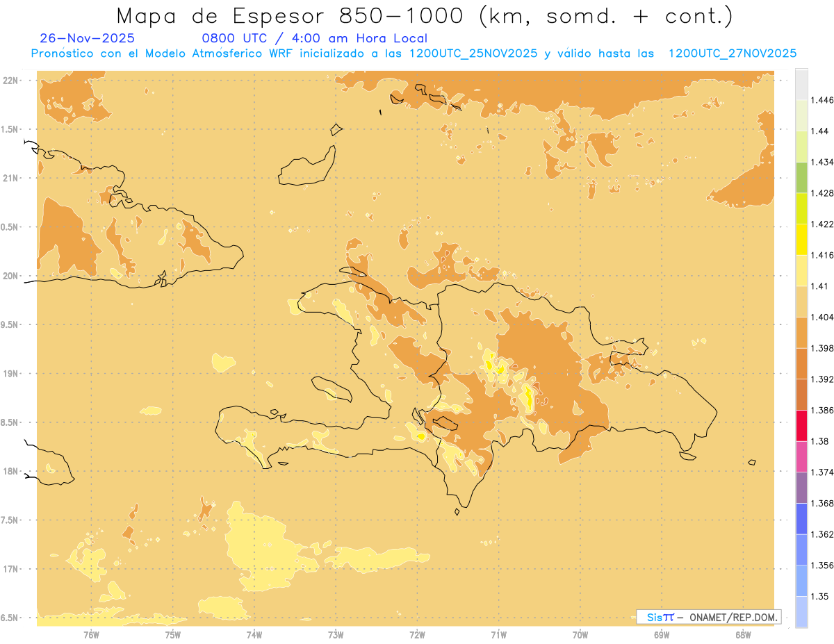Click the 71W longitude label
Viewport: 834px width, 644px height.
(x=498, y=635)
